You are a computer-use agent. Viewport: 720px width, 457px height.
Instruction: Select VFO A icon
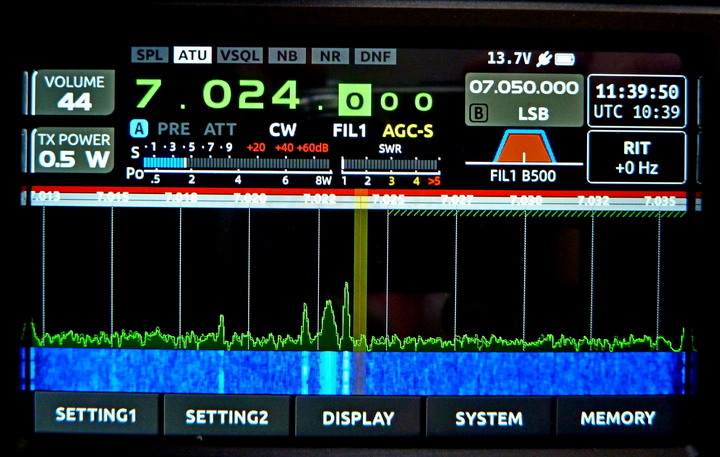[x=139, y=129]
